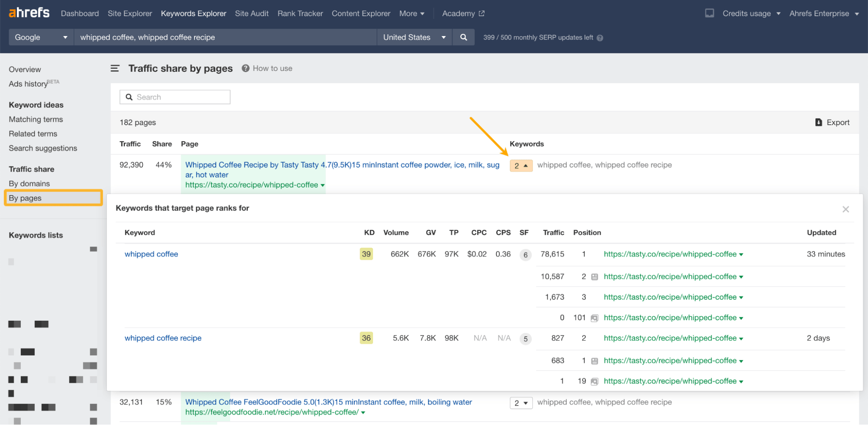Expand keywords for the FeelGoodFoodie row
Screen dimensions: 868x425
521,402
